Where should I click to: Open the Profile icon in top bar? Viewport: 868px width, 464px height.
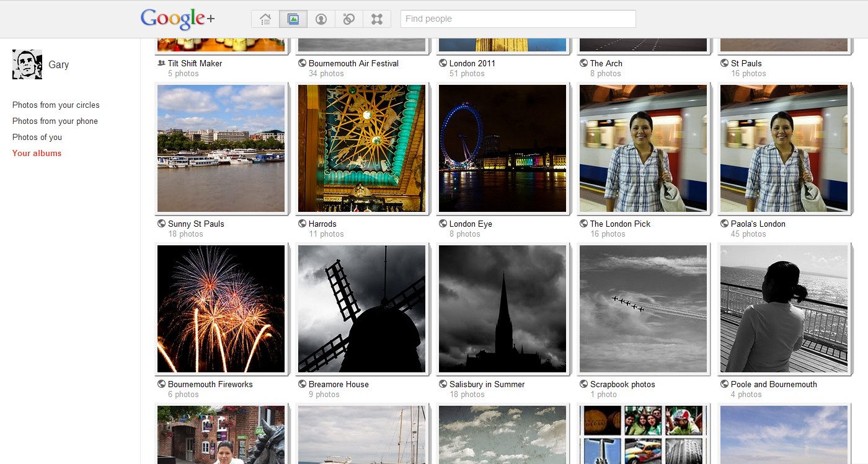tap(321, 19)
